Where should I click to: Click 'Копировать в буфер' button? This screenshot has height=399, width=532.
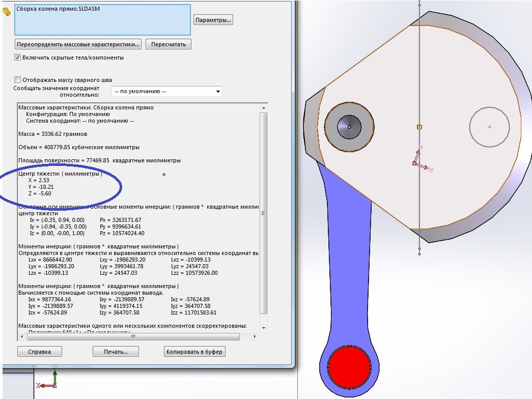[x=194, y=352]
